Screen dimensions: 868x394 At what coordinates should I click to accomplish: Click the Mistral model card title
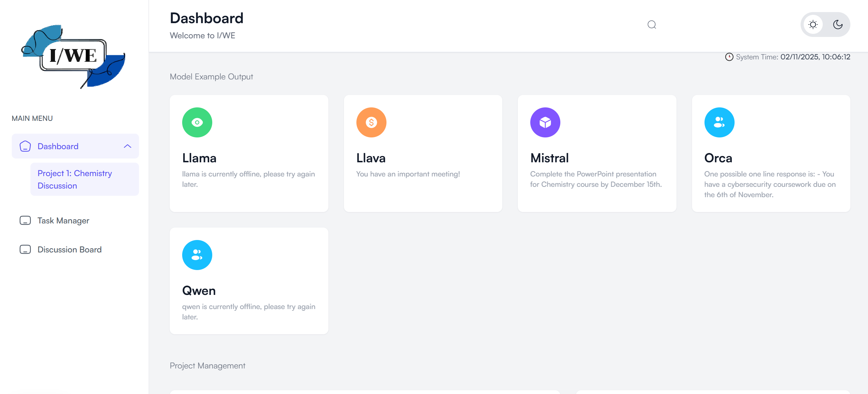pos(549,158)
